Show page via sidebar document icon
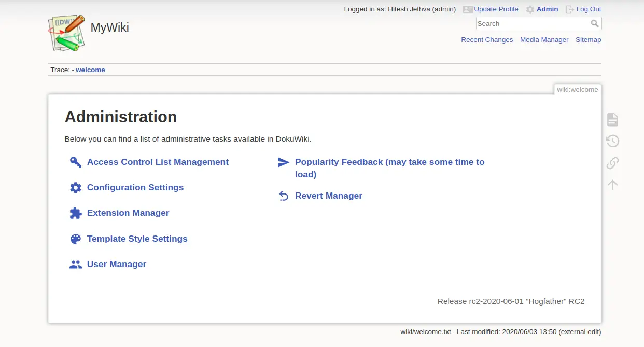 [612, 120]
